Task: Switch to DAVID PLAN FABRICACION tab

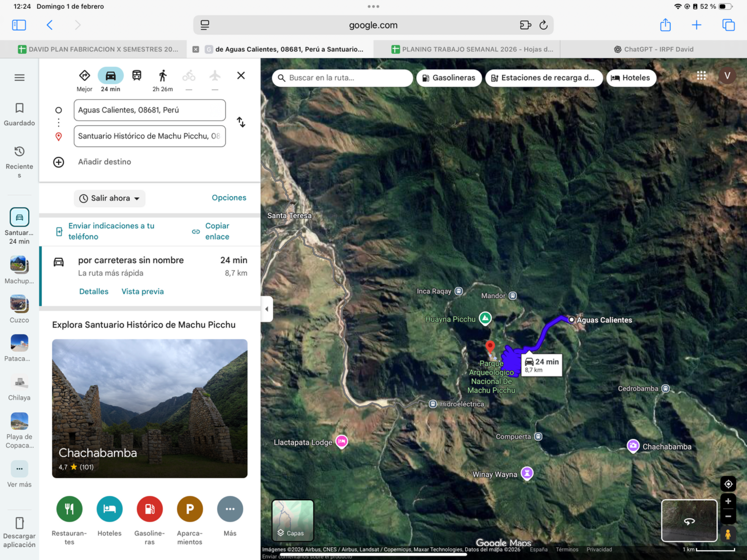Action: click(97, 49)
